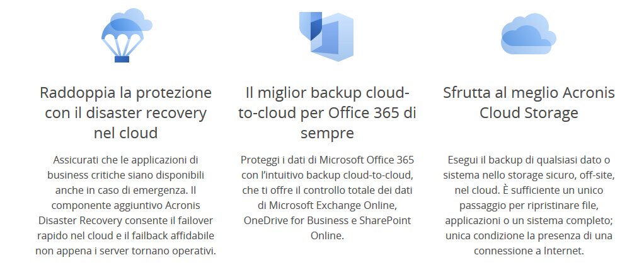644x279 pixels.
Task: Click the text 'Disaster Recovery consente il failover'
Action: tap(125, 220)
